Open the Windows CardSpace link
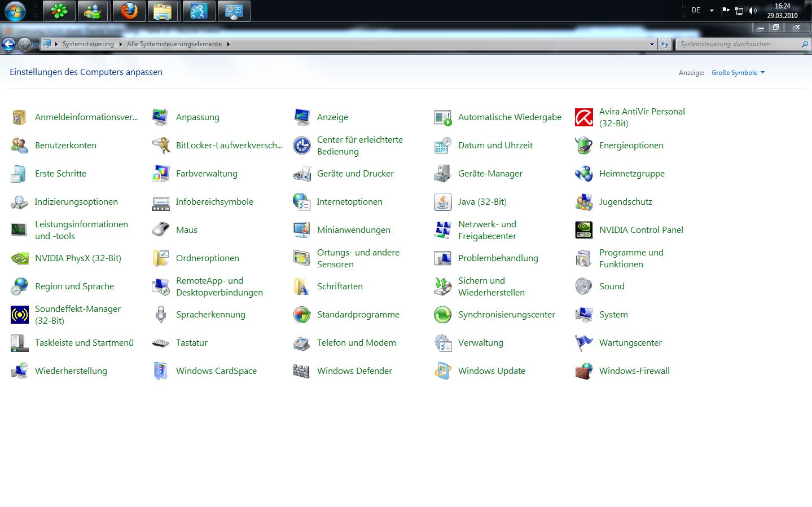Screen dimensions: 812x507 click(x=217, y=371)
